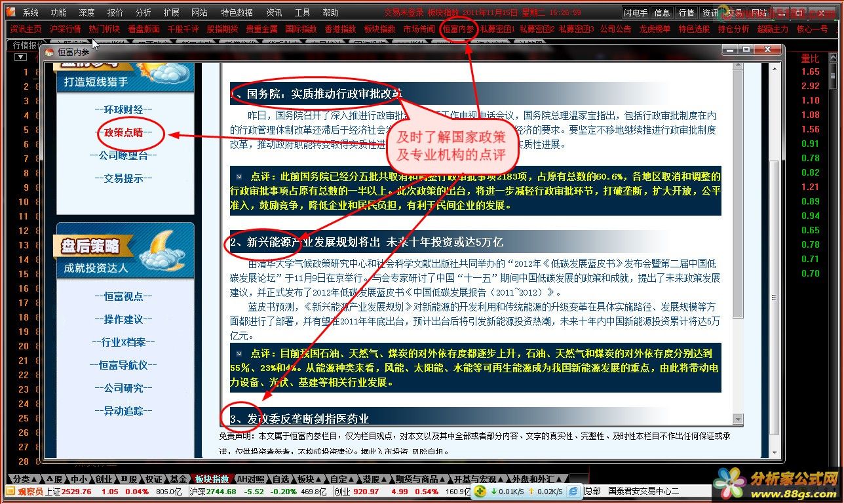This screenshot has height=504, width=844.
Task: Open the 恒富视点 sidebar link
Action: (123, 296)
